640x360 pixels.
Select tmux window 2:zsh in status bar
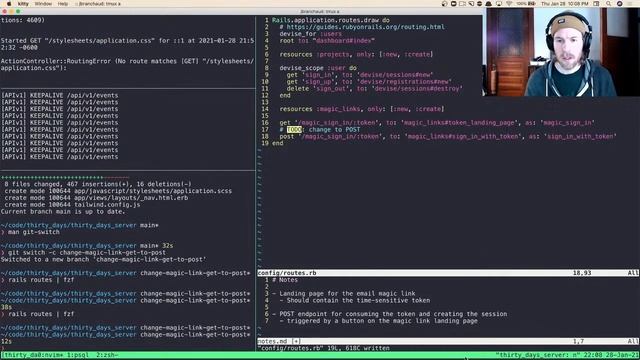click(x=106, y=355)
